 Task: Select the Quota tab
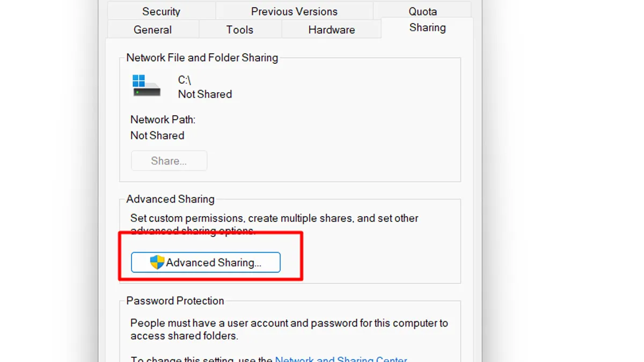(423, 11)
